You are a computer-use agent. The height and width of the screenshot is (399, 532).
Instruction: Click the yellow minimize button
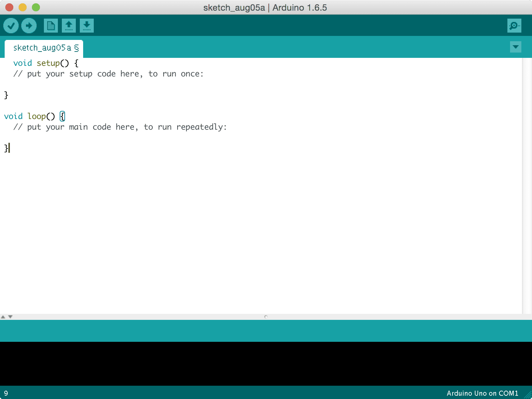pyautogui.click(x=22, y=7)
